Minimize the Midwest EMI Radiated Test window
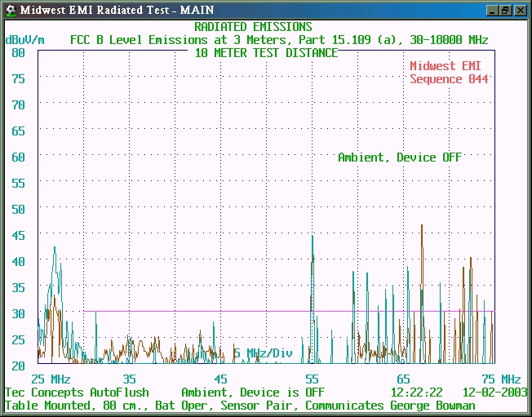Image resolution: width=532 pixels, height=417 pixels. click(x=492, y=10)
